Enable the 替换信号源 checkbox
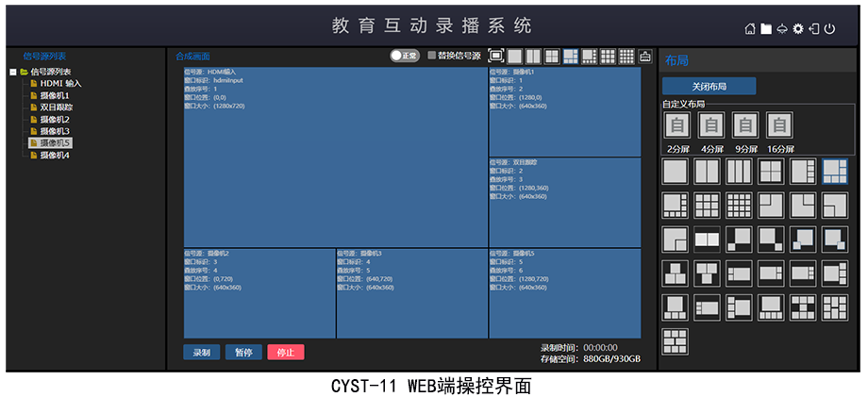Image resolution: width=868 pixels, height=397 pixels. point(432,56)
